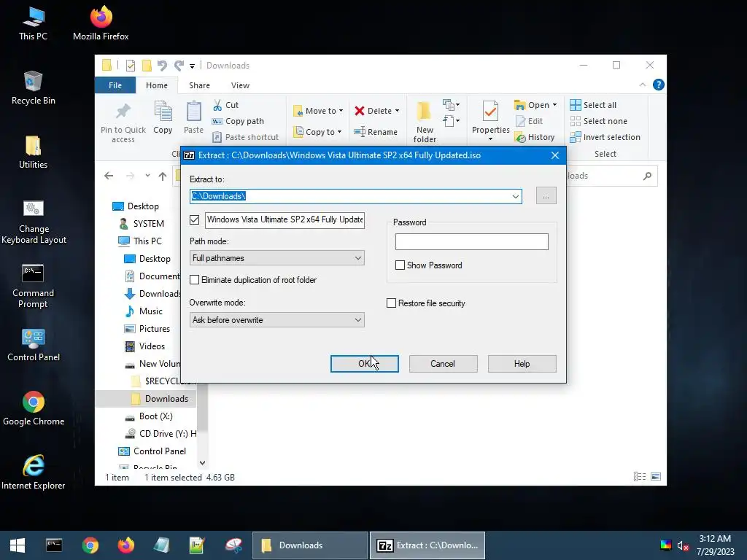This screenshot has height=560, width=747.
Task: Switch to Downloads window on taskbar
Action: (309, 545)
